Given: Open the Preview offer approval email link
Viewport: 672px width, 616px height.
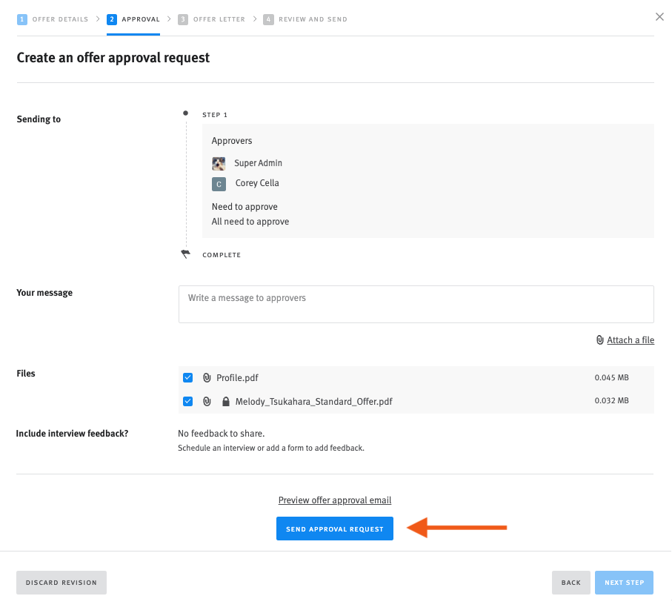Looking at the screenshot, I should [334, 500].
